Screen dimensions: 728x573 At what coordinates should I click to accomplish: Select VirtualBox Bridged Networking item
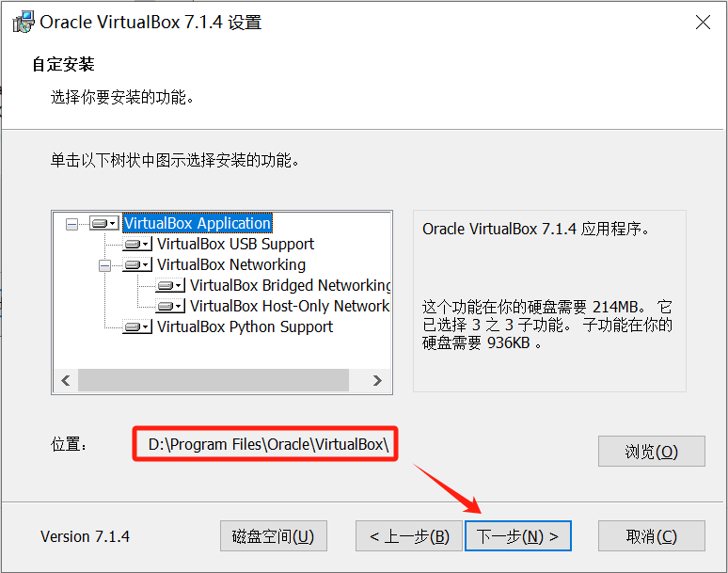tap(291, 285)
